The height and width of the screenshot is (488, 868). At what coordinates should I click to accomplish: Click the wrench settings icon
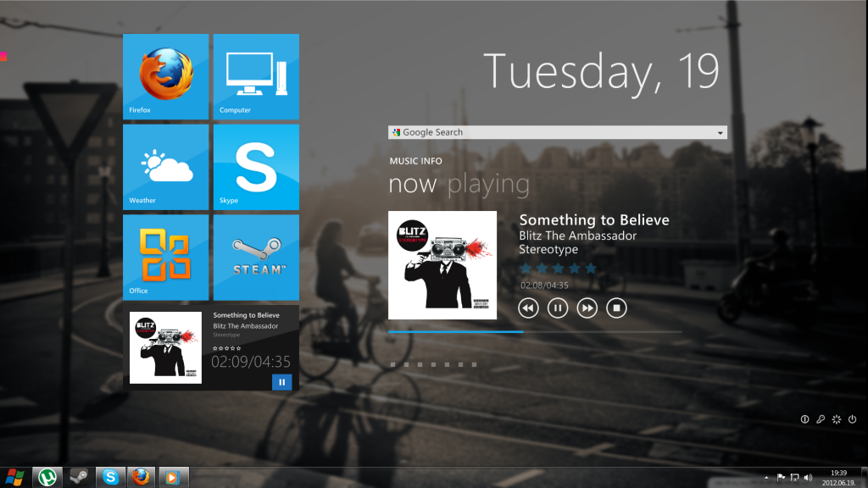pos(821,419)
